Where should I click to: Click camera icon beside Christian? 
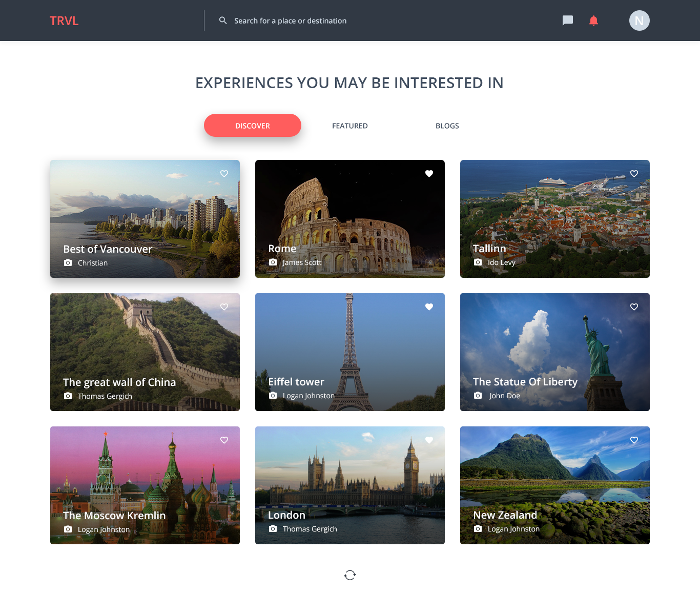pyautogui.click(x=68, y=263)
